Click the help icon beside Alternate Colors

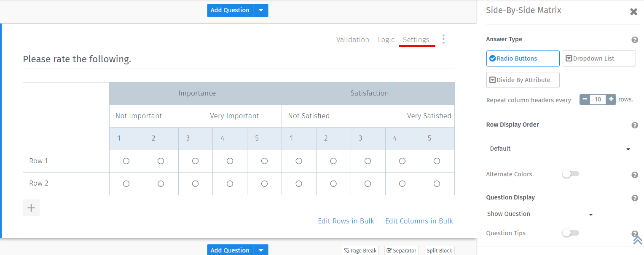(635, 174)
